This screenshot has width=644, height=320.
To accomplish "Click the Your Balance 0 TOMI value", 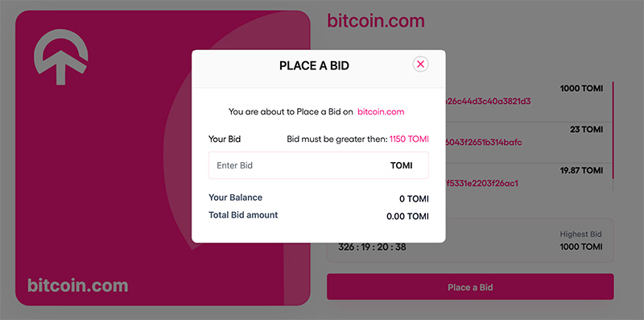I will click(x=414, y=199).
